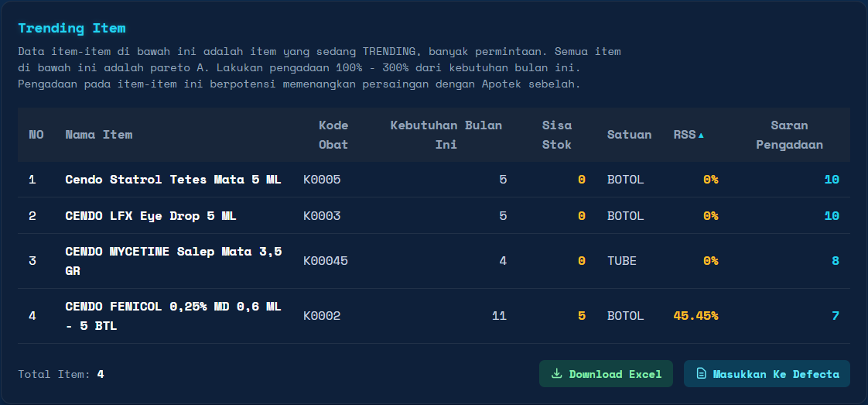Select the CENDO LFX Eye Drop row
Image resolution: width=868 pixels, height=405 pixels.
(x=150, y=216)
